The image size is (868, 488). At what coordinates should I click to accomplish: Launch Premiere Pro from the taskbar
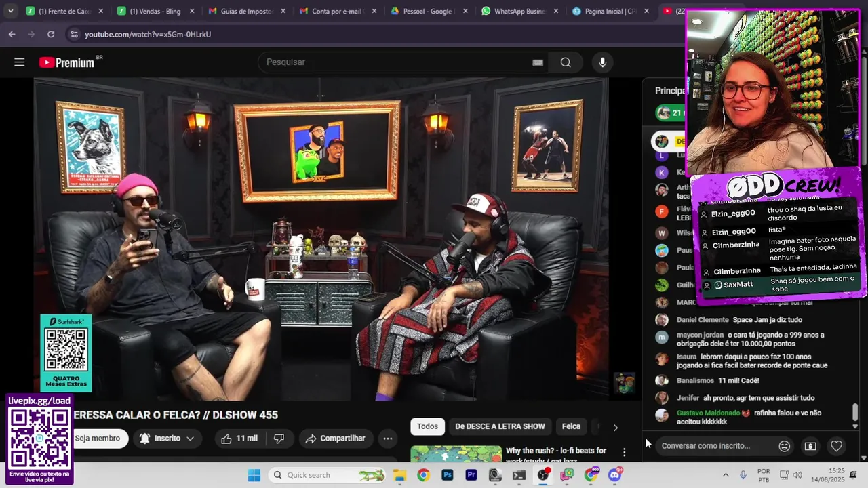click(x=471, y=475)
